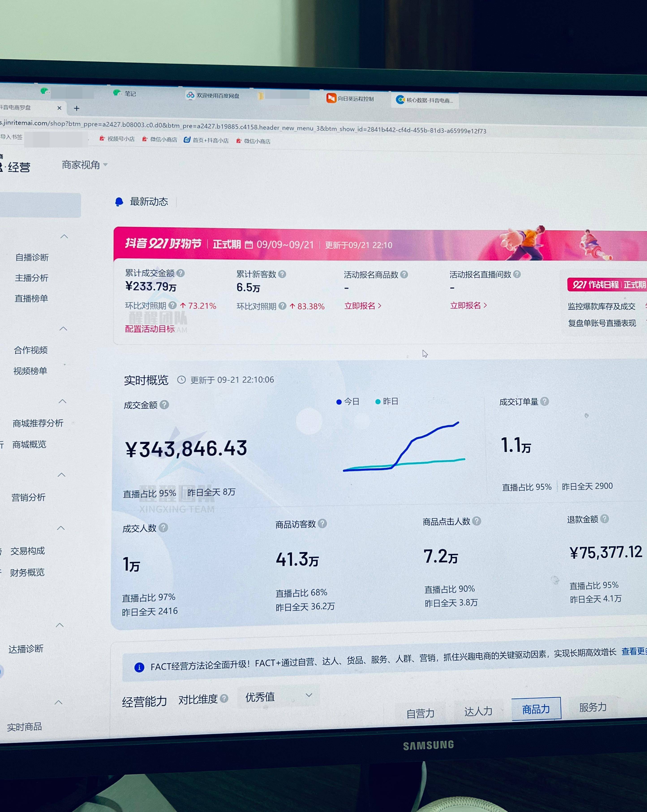Open 交易构成 in sidebar

(28, 551)
